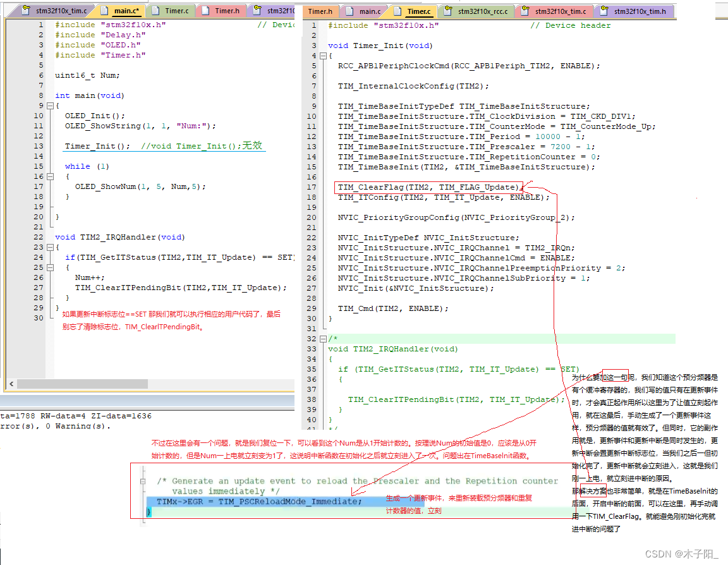Open the Timer.h tab in left editor
The height and width of the screenshot is (565, 728).
coord(221,10)
